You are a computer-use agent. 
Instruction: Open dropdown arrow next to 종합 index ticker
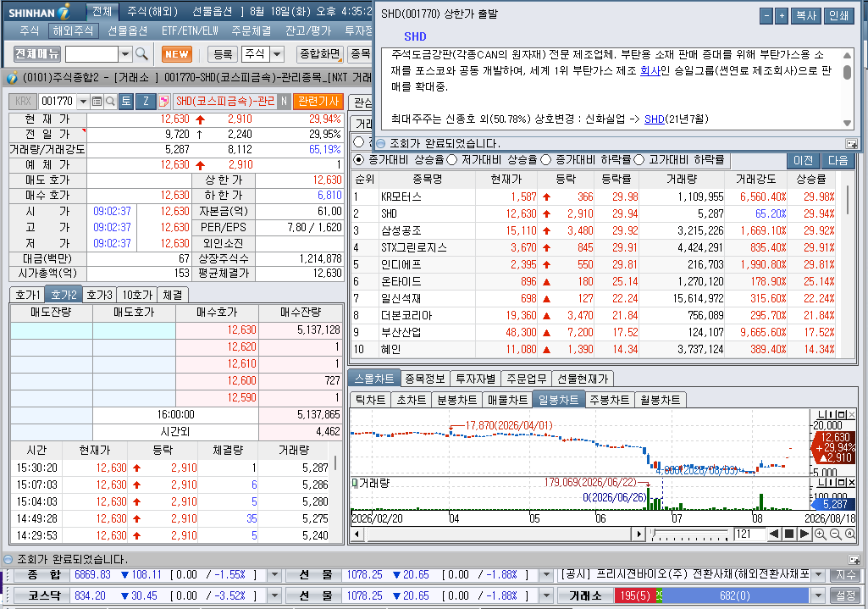274,575
